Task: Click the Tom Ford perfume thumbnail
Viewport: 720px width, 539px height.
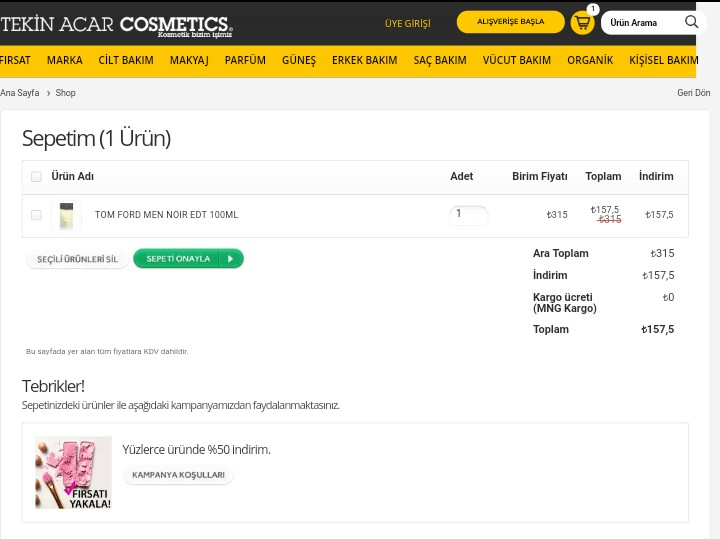Action: click(x=67, y=215)
